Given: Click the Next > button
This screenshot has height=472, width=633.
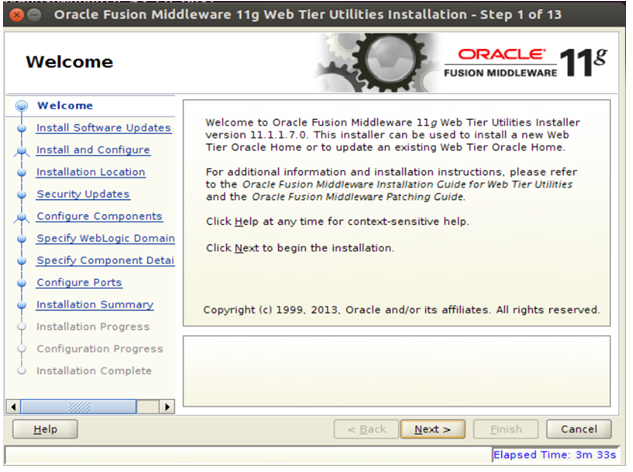Looking at the screenshot, I should pos(432,429).
